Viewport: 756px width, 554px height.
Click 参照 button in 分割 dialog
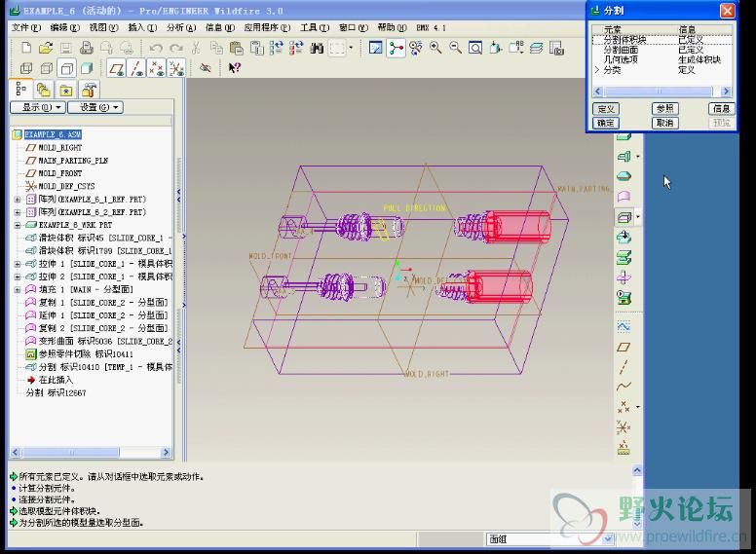(x=664, y=109)
